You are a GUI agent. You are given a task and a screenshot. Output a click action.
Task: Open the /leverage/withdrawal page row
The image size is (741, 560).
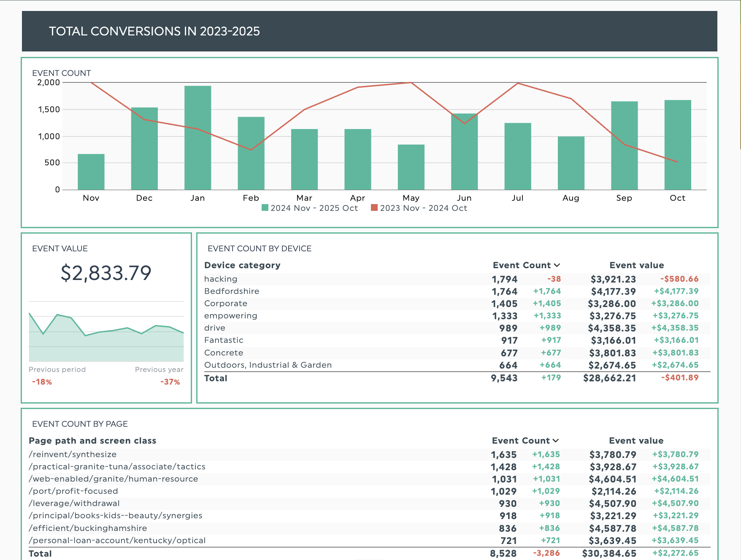click(74, 503)
